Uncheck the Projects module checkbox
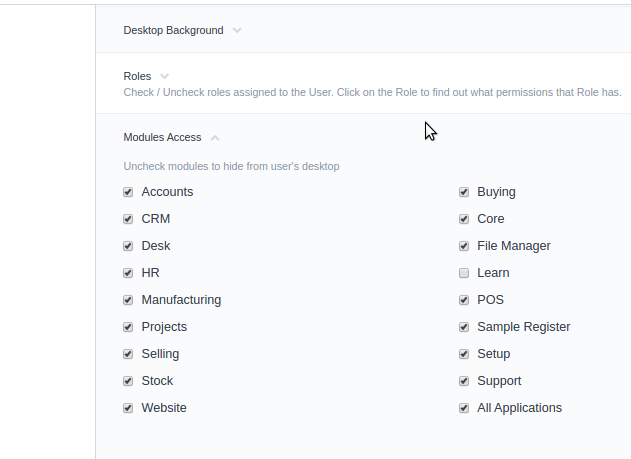 (128, 327)
